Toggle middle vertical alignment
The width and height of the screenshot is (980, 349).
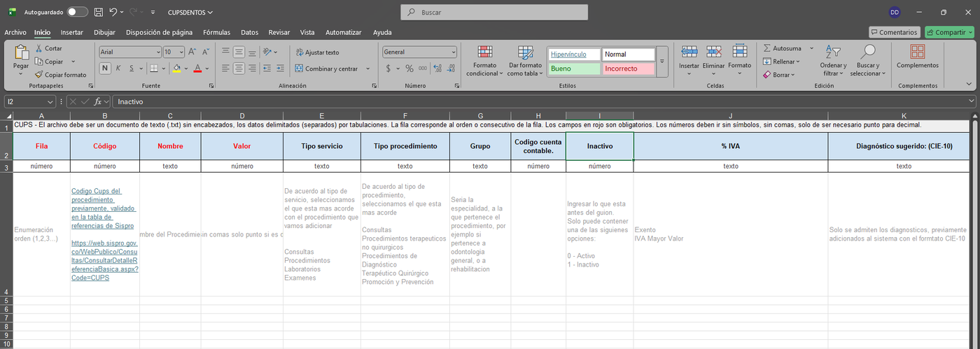pos(239,52)
